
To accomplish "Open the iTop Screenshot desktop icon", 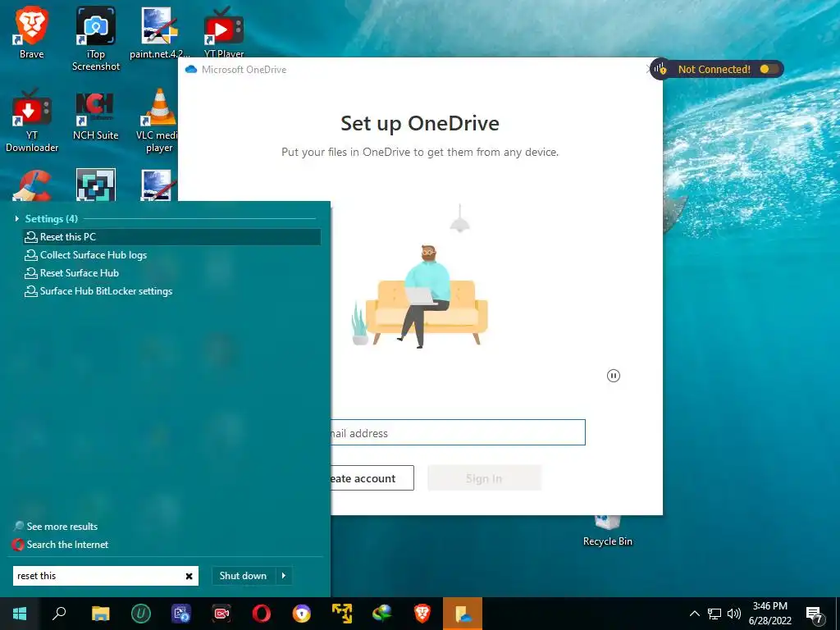I will [95, 39].
